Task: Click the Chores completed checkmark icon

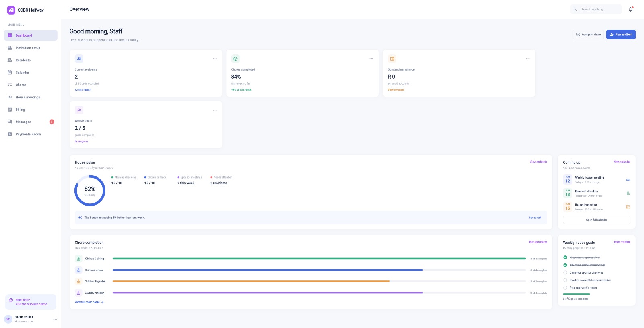Action: tap(235, 59)
